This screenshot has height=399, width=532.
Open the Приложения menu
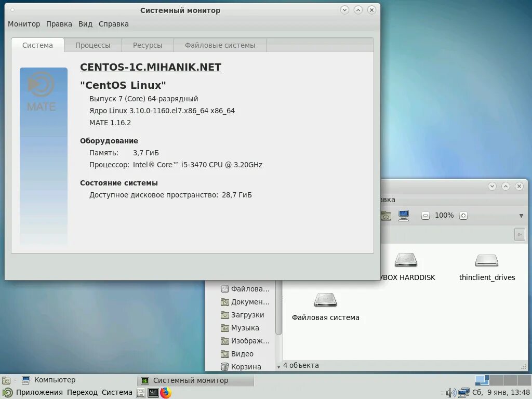[x=39, y=393]
